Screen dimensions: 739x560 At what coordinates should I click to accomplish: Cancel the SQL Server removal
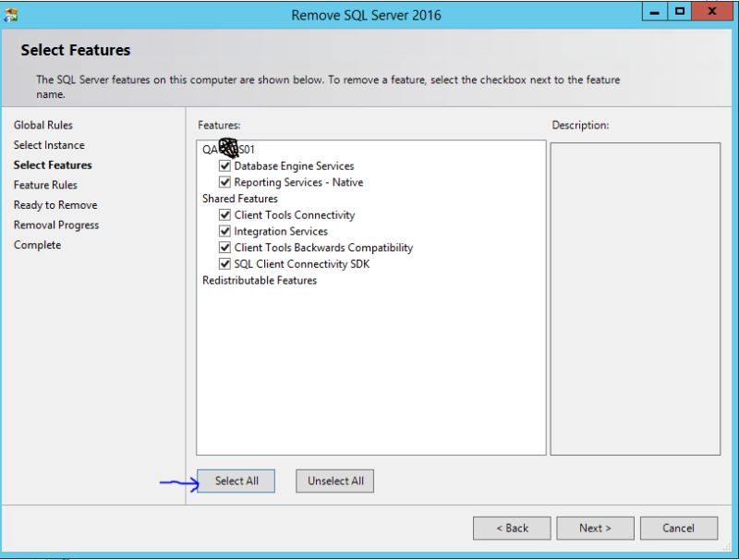point(678,528)
